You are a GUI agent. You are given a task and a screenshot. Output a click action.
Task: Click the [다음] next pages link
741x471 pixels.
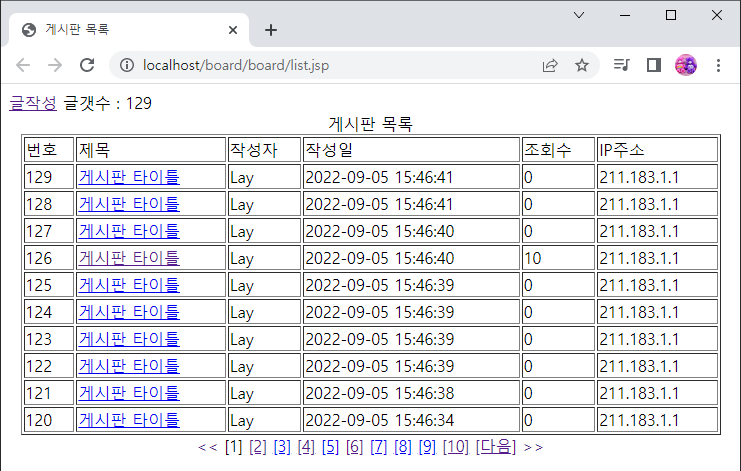click(496, 447)
